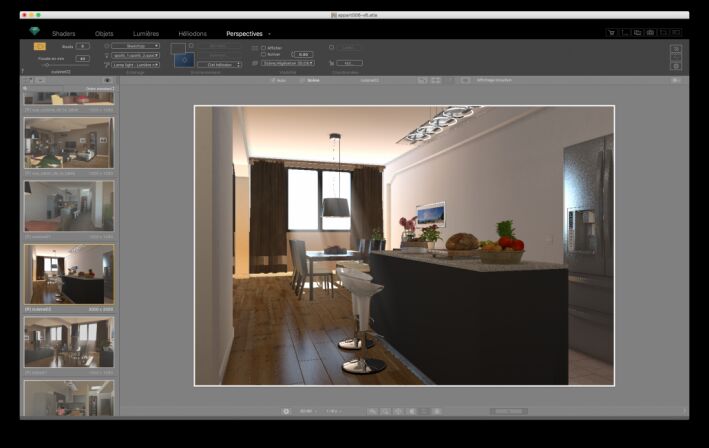Click the bottom icon in right inspector strip
This screenshot has width=709, height=448.
click(676, 66)
